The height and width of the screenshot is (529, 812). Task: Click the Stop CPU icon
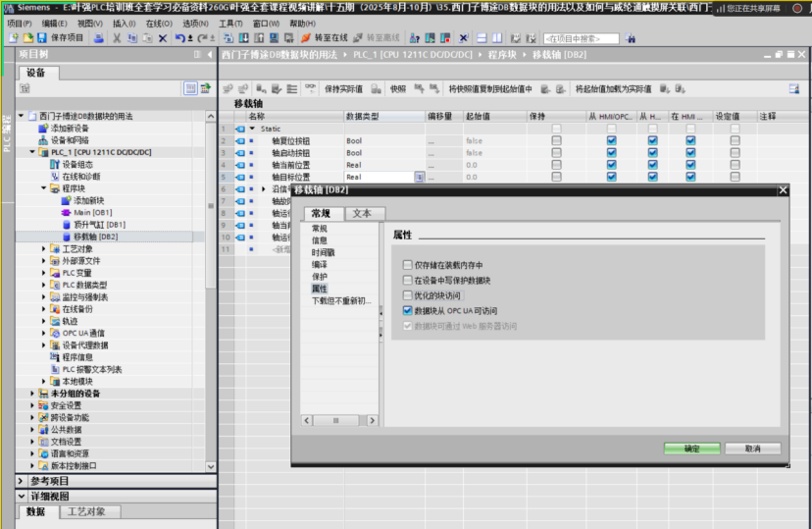445,38
